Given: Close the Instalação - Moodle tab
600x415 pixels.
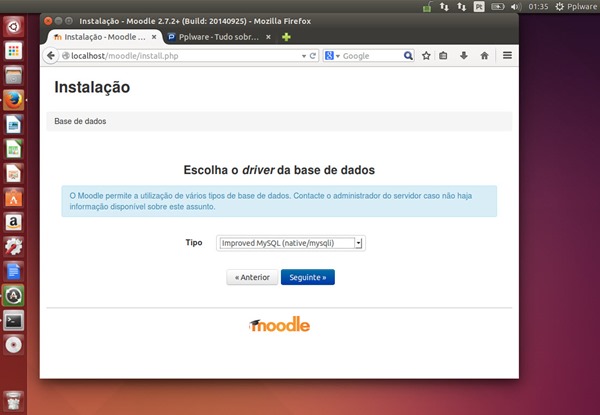Looking at the screenshot, I should coord(154,37).
